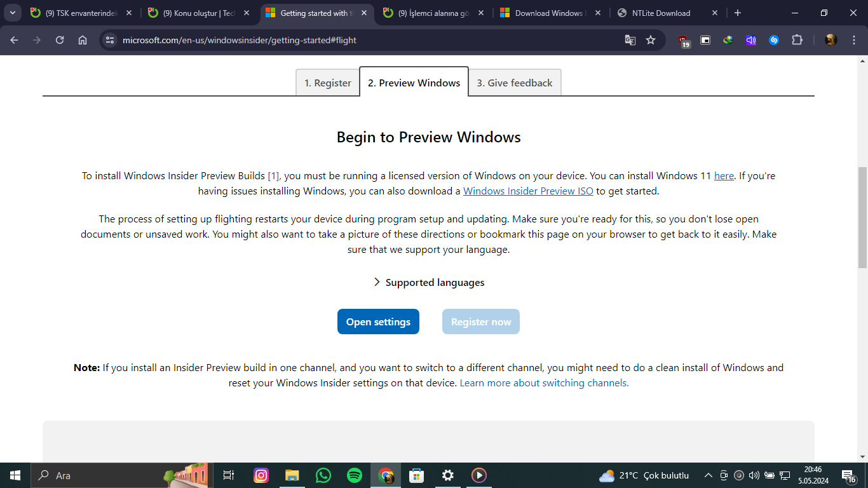Open the purple volume booster extension

(751, 40)
